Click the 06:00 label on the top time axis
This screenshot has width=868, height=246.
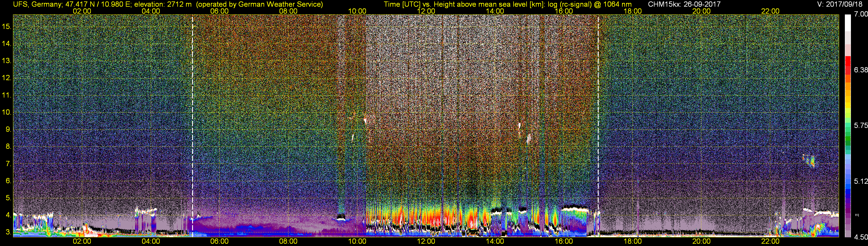tap(219, 11)
